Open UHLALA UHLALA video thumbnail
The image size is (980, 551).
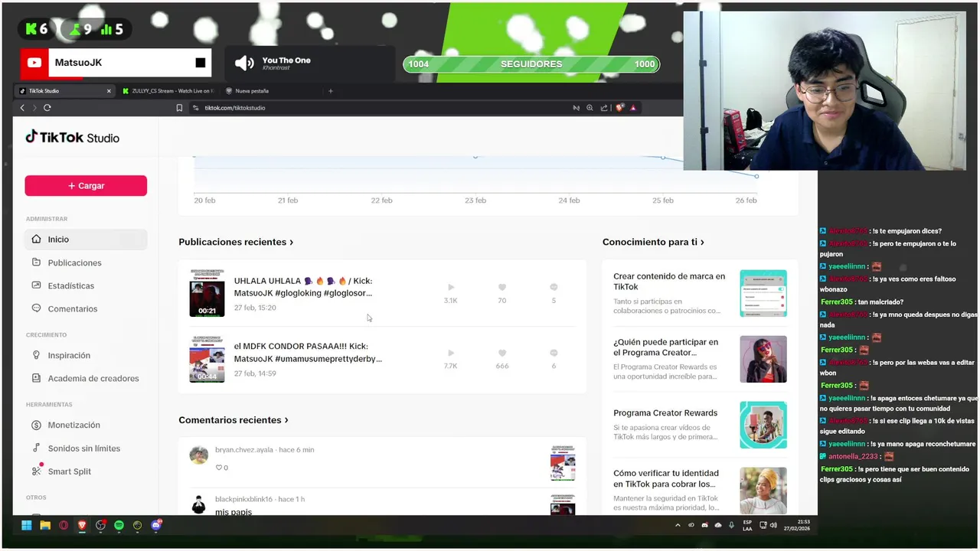[x=207, y=293]
